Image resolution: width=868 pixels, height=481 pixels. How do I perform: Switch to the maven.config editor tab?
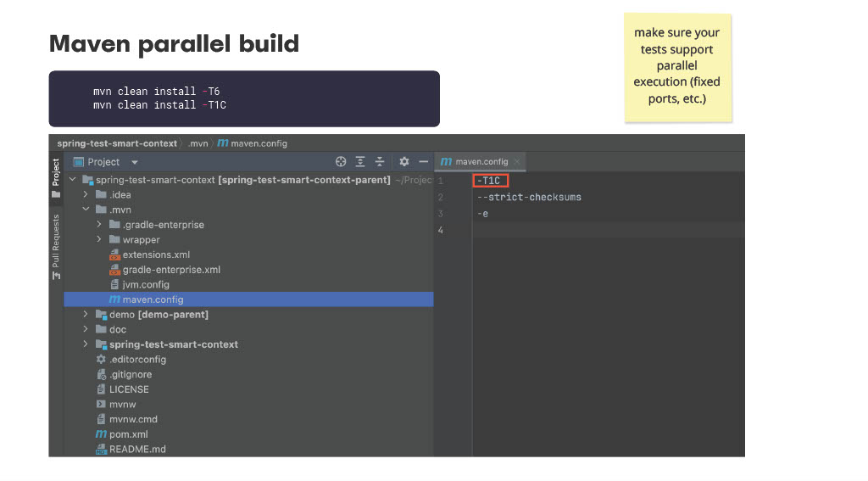point(480,162)
